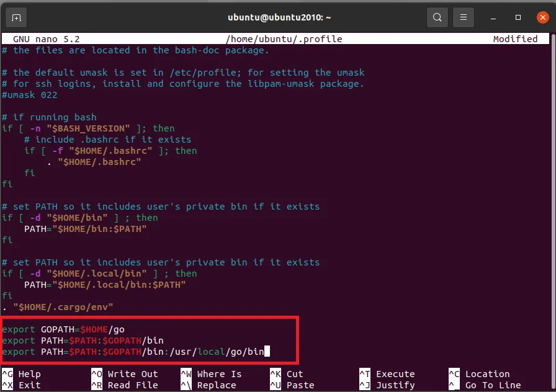Click the ^\ Replace shortcut
Viewport: 556px width, 392px height.
208,385
